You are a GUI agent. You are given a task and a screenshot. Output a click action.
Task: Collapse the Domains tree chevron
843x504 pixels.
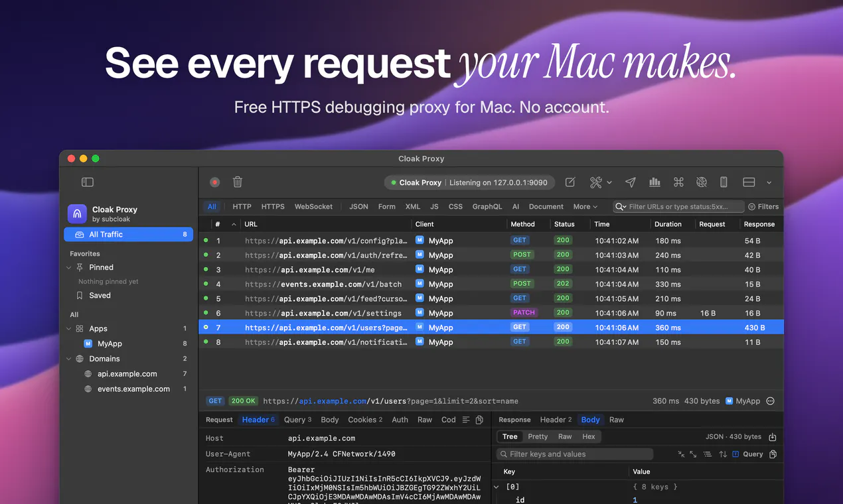[x=69, y=359]
